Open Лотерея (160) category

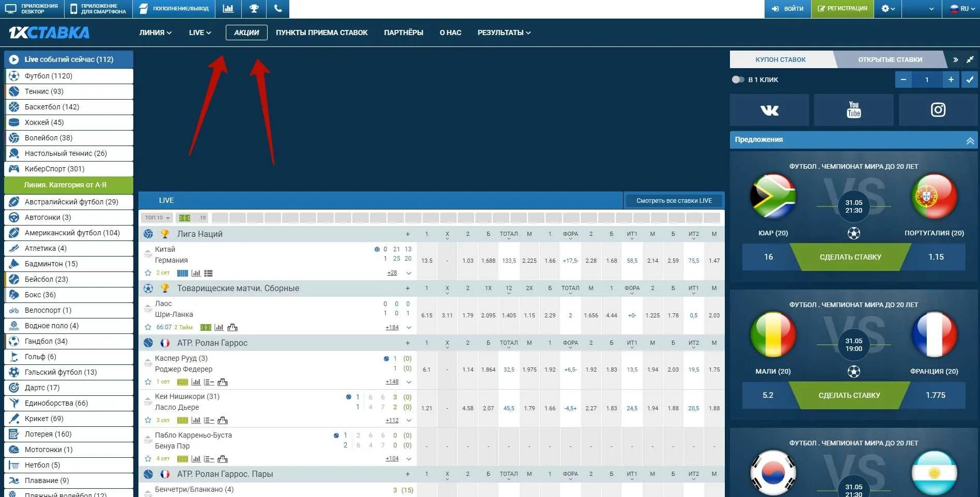(69, 434)
